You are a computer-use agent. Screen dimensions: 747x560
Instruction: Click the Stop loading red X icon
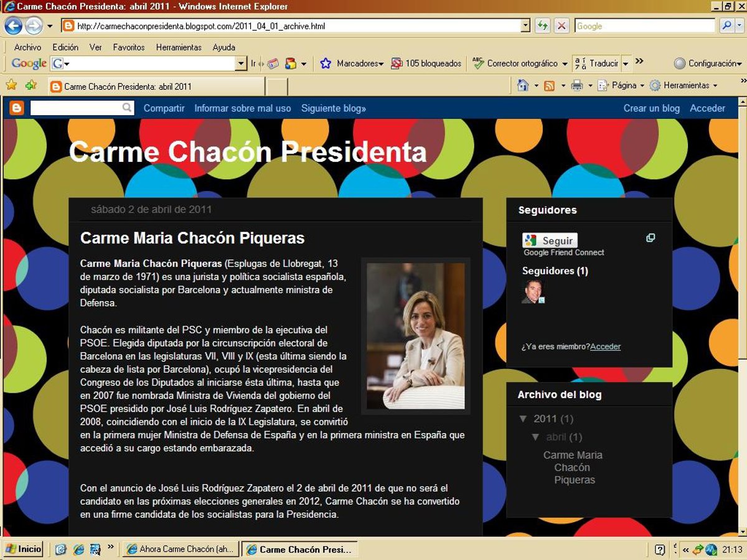(x=561, y=26)
